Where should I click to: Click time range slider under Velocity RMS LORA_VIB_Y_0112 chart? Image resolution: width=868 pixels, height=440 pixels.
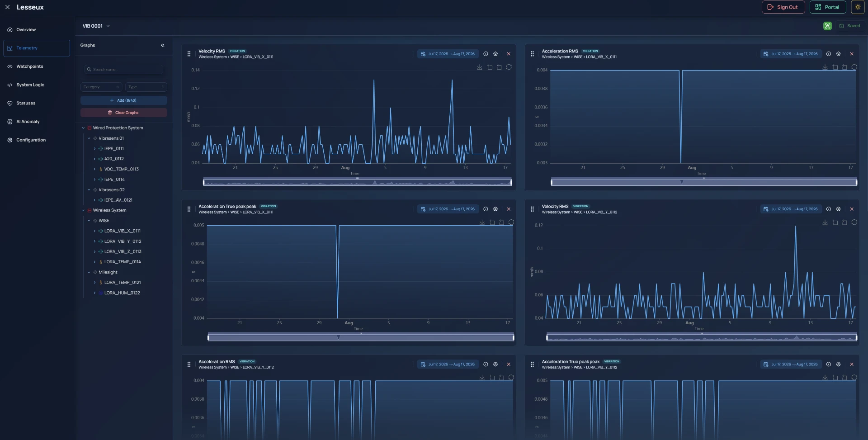[x=702, y=337]
